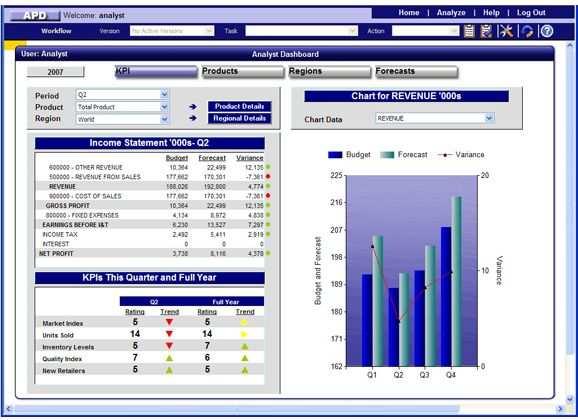Click the clipboard list icon in toolbar
578x420 pixels.
[x=469, y=31]
